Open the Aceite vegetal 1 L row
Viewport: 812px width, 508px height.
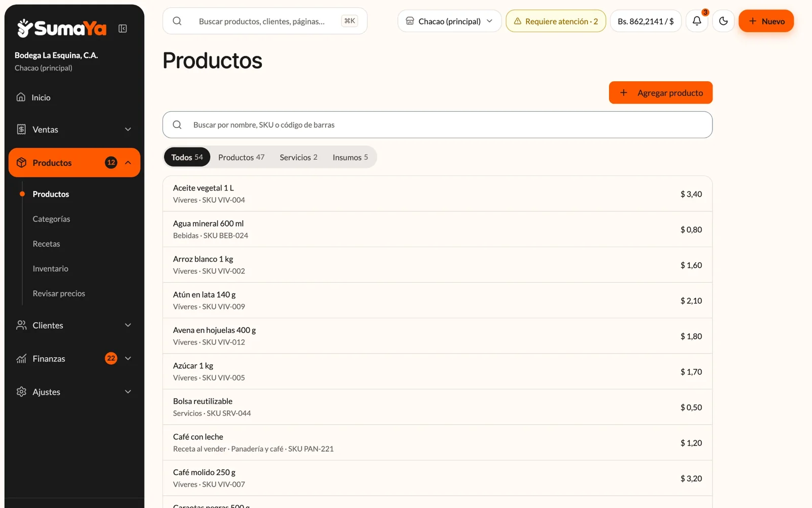click(x=437, y=194)
